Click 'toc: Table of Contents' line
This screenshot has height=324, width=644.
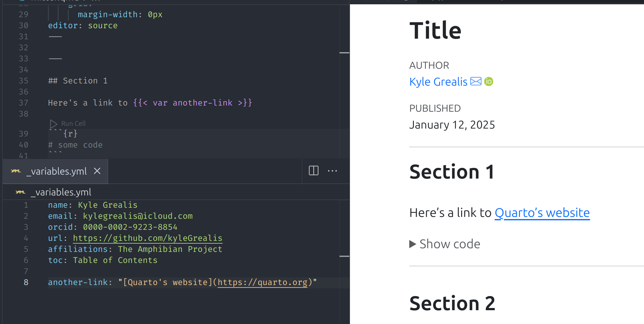(103, 260)
